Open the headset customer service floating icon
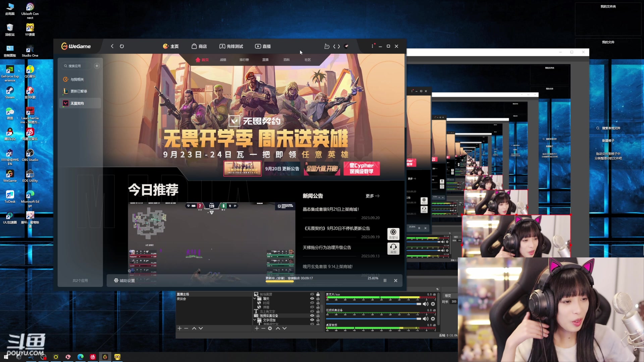The width and height of the screenshot is (644, 362). (393, 248)
